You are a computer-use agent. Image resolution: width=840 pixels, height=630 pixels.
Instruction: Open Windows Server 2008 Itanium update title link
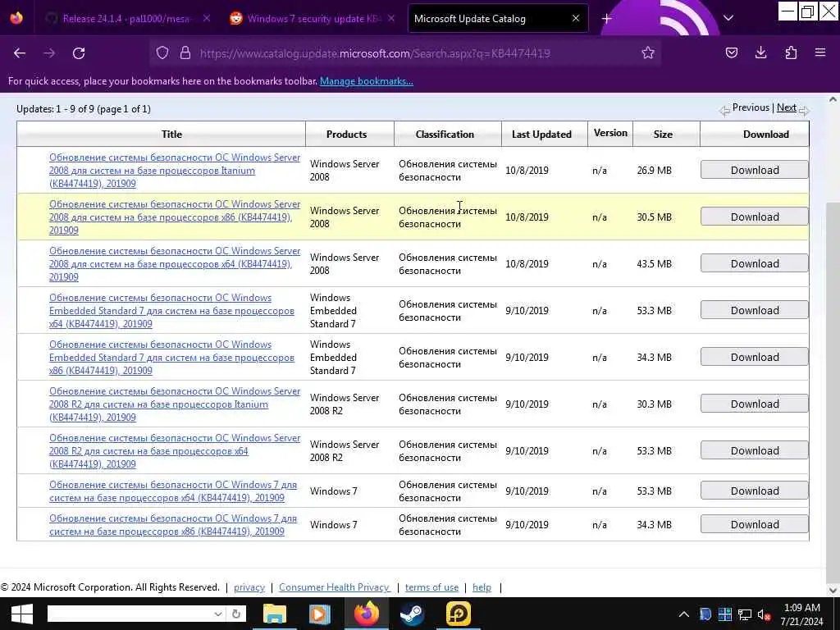[x=175, y=171]
